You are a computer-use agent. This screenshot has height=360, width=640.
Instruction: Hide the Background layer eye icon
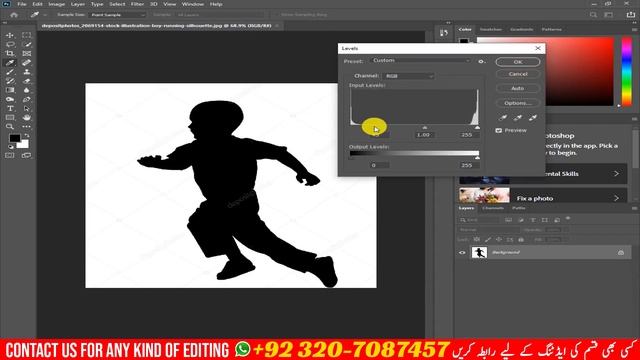coord(462,253)
